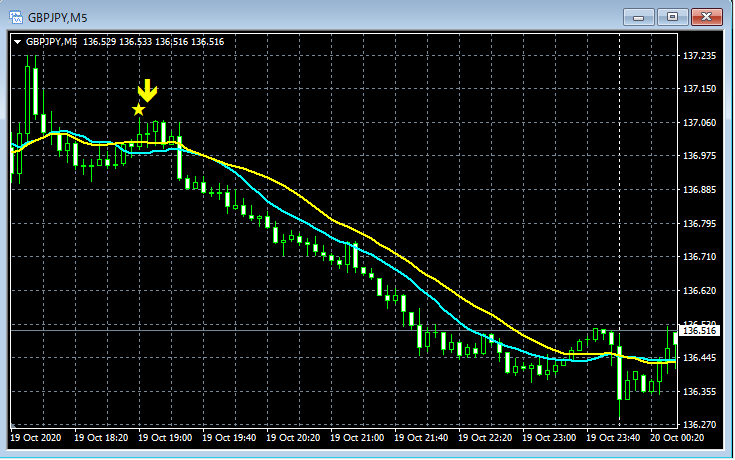Maximize the GBPJPY,M5 chart window
Screen dimensions: 735x460
click(x=672, y=17)
